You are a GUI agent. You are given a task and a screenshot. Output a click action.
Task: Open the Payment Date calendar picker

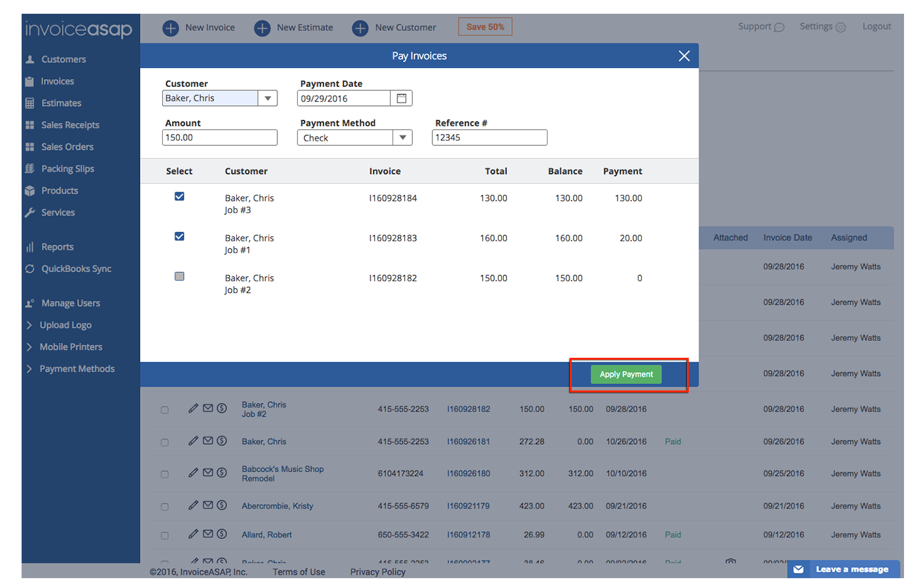point(402,99)
